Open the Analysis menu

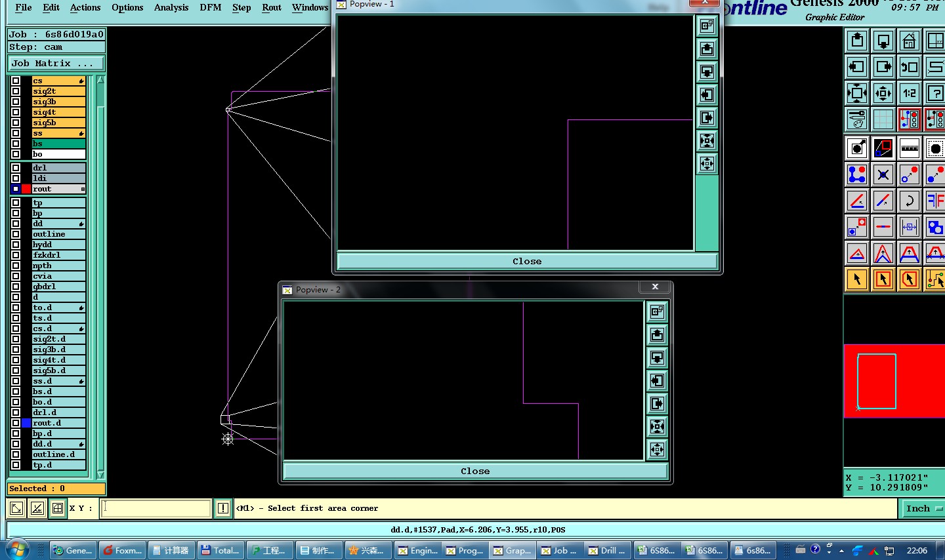(171, 7)
